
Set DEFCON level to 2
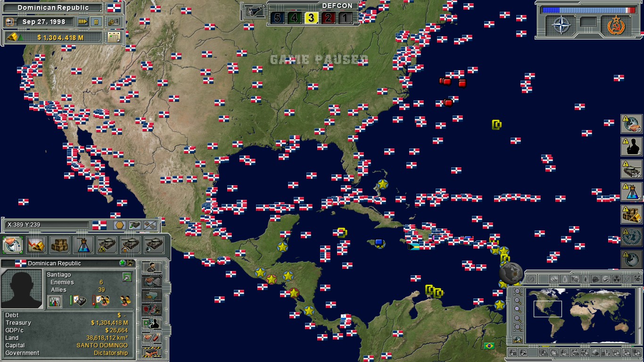[329, 18]
